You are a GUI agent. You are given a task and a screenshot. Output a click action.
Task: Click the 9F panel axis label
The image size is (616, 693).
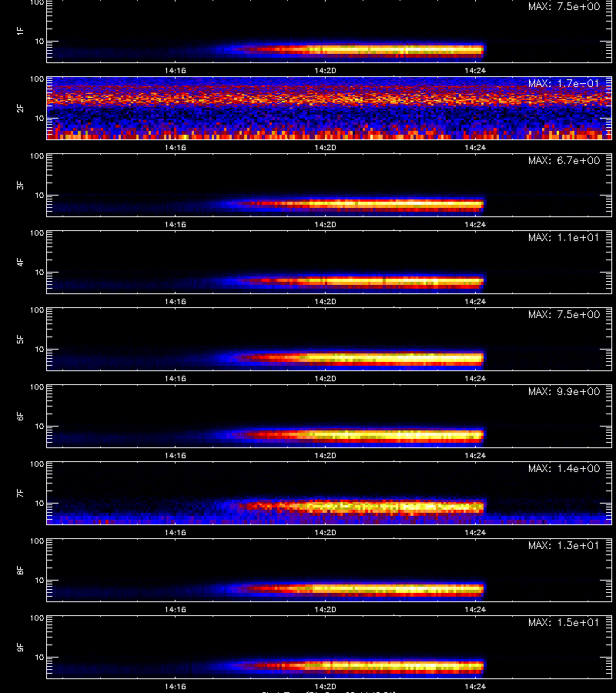tap(20, 647)
